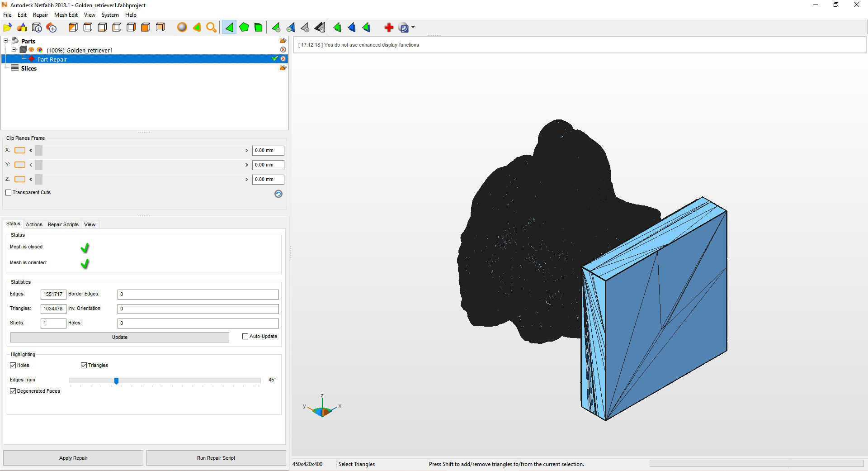Click the blue triangle add nodes icon
This screenshot has width=868, height=471.
coord(291,28)
